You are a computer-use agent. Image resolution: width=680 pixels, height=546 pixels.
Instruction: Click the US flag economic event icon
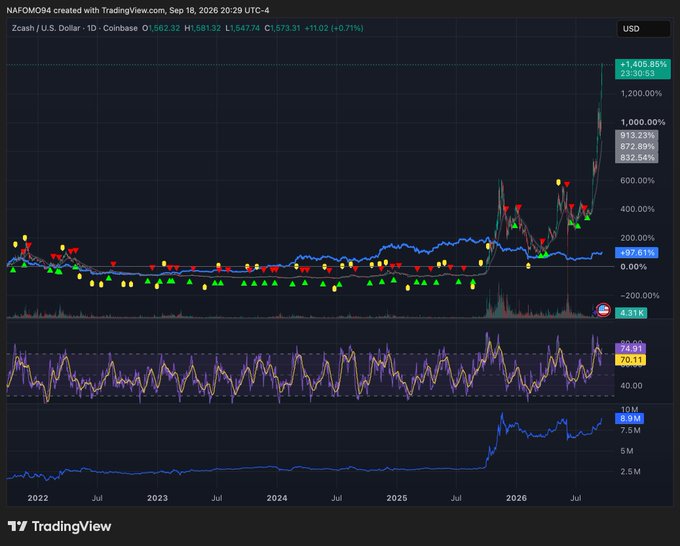pos(603,310)
